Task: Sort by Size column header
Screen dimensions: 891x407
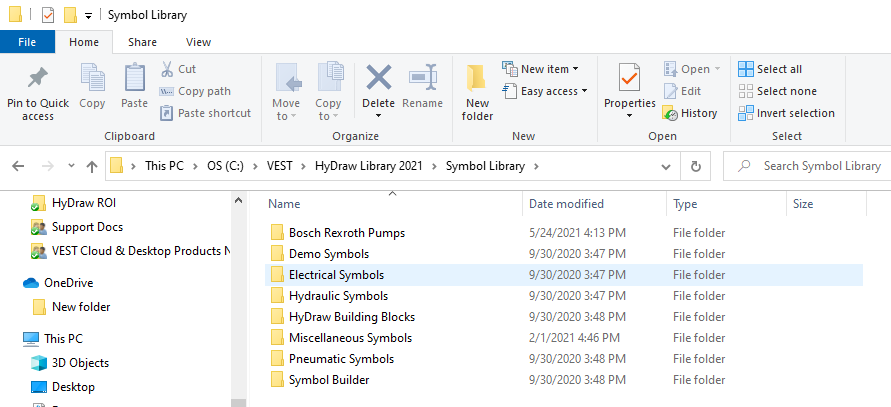Action: [803, 204]
